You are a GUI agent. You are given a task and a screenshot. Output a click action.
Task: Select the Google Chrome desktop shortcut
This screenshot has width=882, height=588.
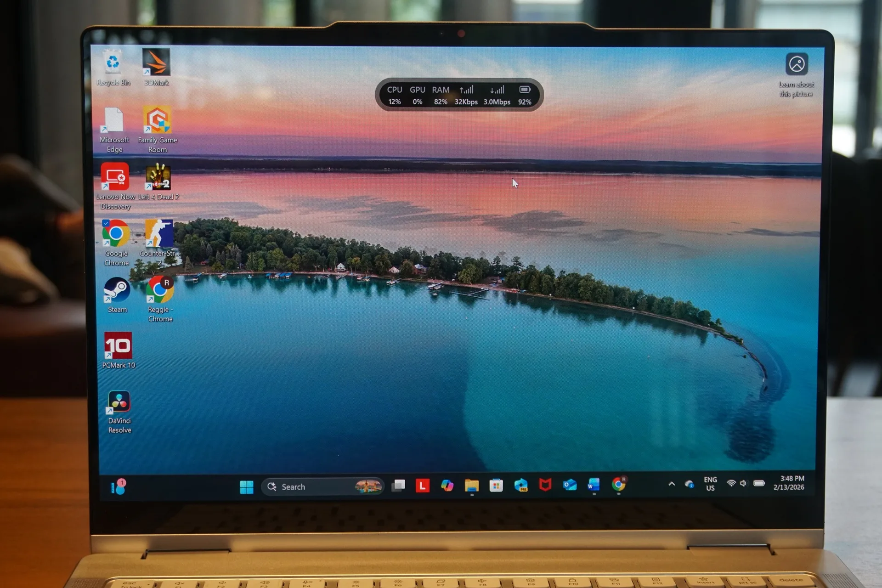116,243
